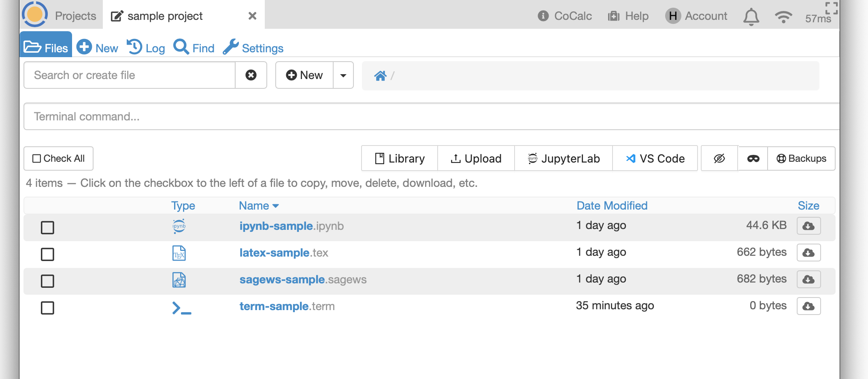
Task: Select the sagews-sample.sagews checkbox
Action: (47, 281)
